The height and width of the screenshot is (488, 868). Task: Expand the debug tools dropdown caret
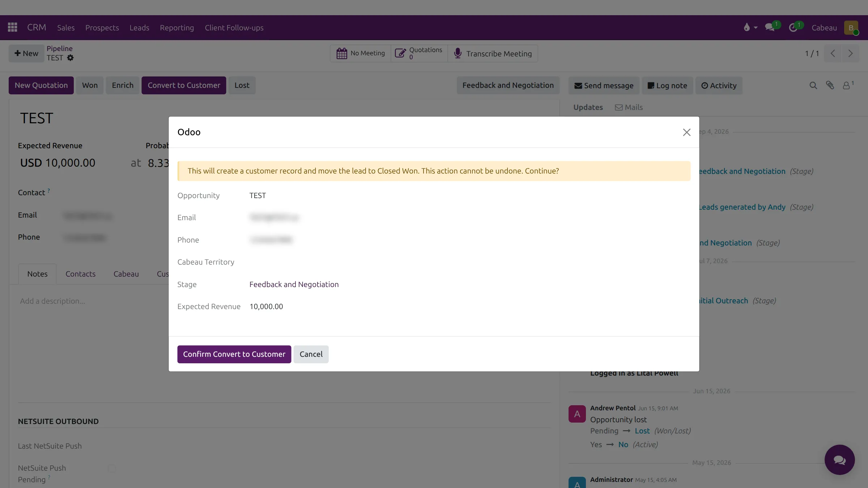tap(756, 28)
